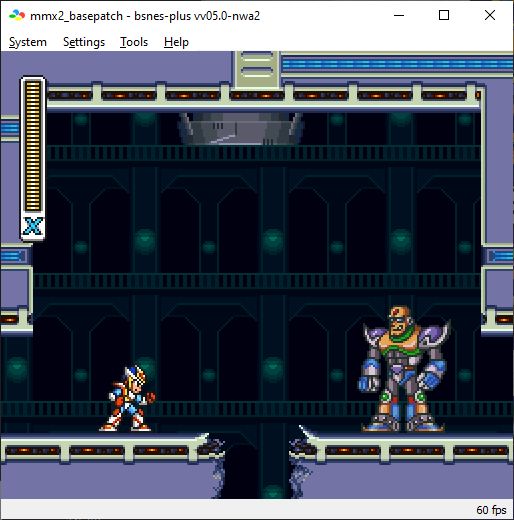The image size is (514, 520).
Task: Click the Mega Man X player character
Action: tap(128, 399)
